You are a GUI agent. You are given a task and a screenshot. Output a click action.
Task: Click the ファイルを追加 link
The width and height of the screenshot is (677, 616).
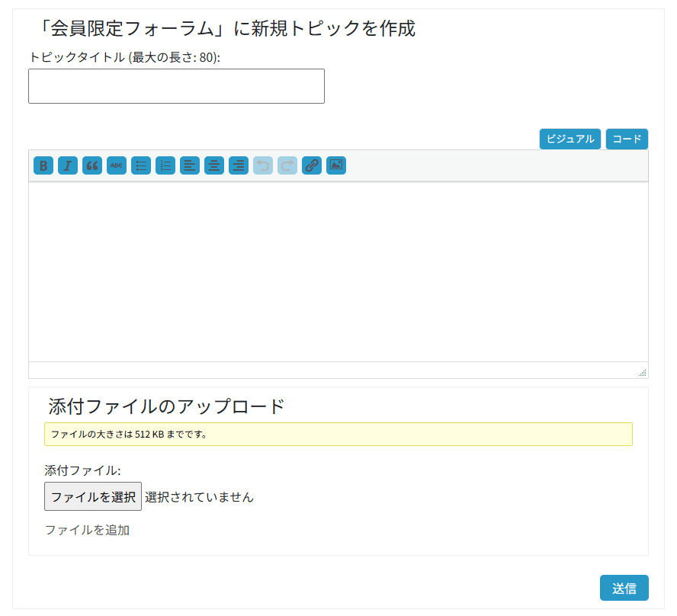87,530
